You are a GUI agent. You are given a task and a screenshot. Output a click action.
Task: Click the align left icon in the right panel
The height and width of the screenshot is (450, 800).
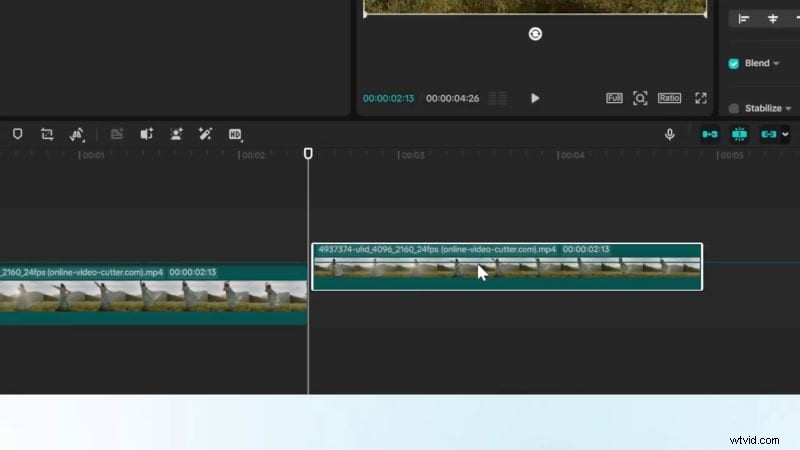coord(744,19)
